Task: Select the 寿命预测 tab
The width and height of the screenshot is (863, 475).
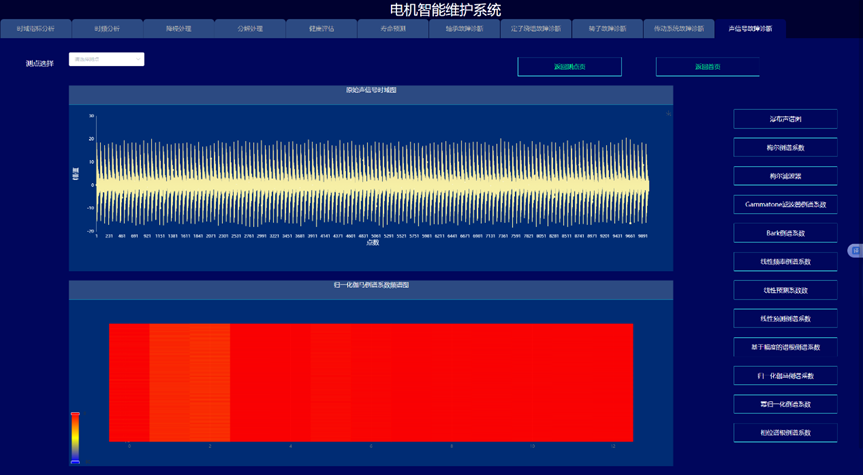Action: pos(393,29)
